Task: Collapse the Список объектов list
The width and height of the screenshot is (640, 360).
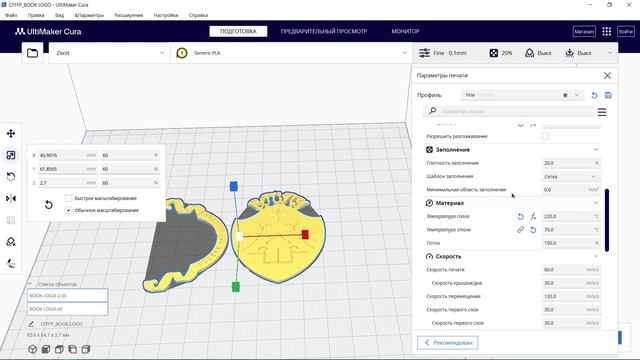Action: pos(30,284)
